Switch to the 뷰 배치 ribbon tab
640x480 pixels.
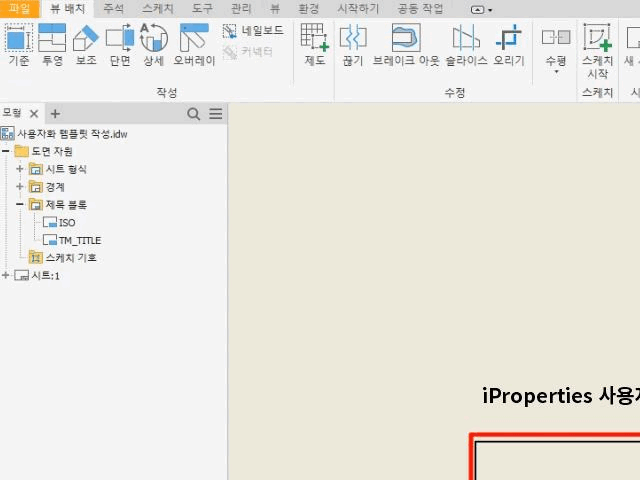[x=67, y=9]
